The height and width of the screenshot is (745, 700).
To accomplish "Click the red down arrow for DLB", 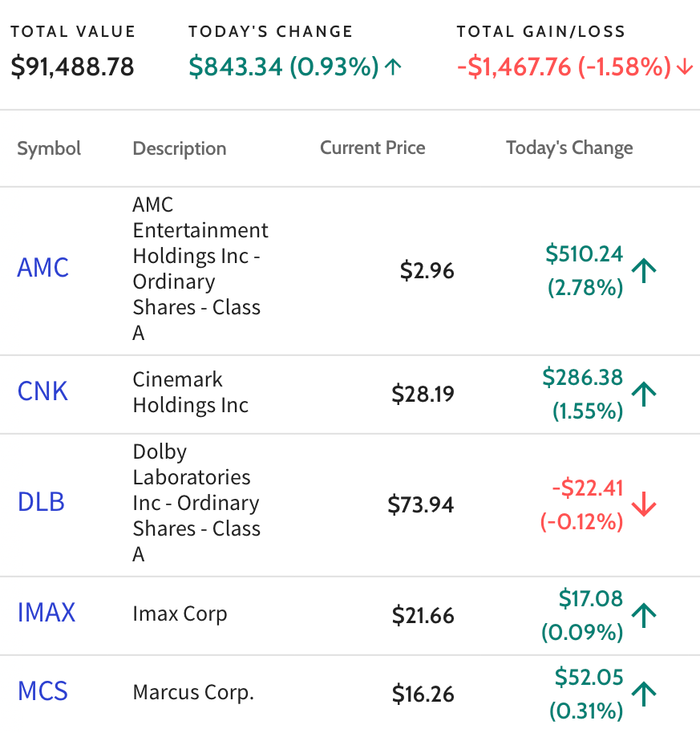I will coord(644,504).
